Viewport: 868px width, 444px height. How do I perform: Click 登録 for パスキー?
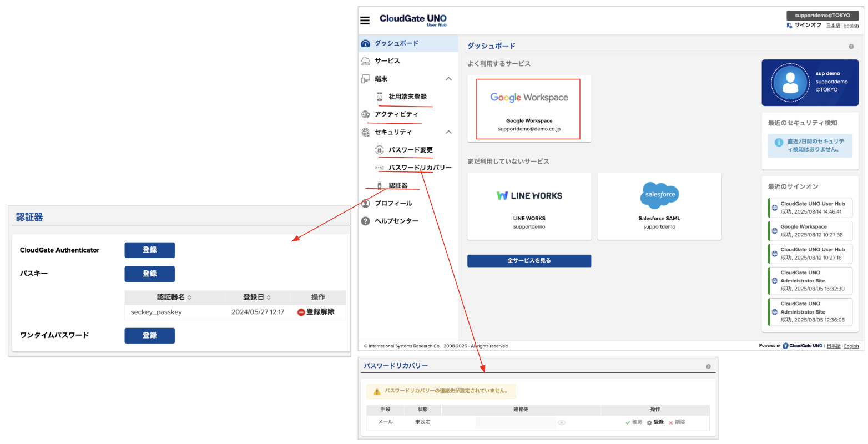(x=149, y=274)
